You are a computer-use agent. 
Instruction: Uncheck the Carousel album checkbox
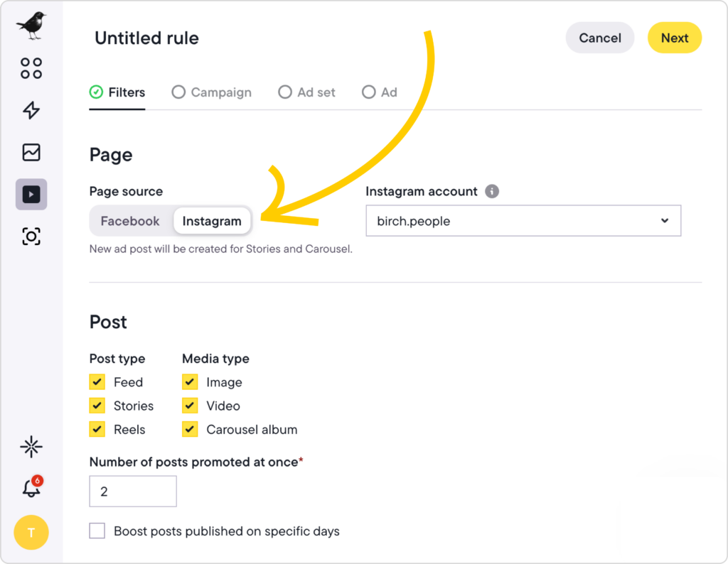190,429
